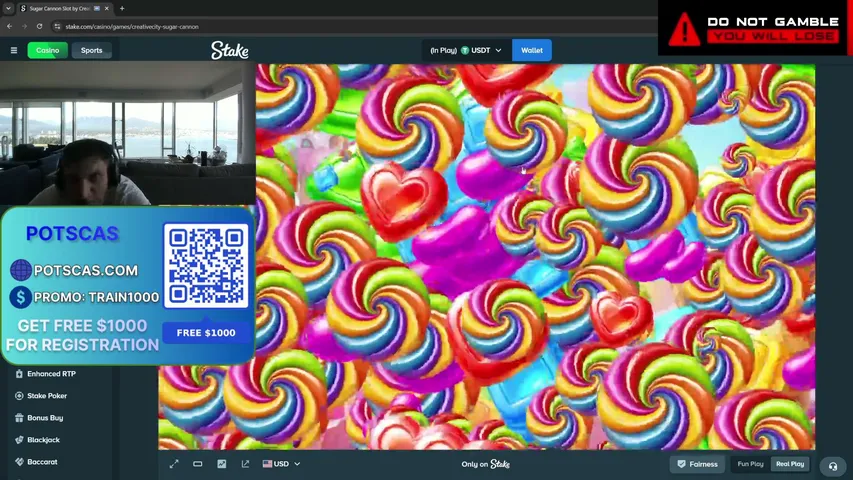853x480 pixels.
Task: Pop out the game in mini player
Action: [x=245, y=464]
